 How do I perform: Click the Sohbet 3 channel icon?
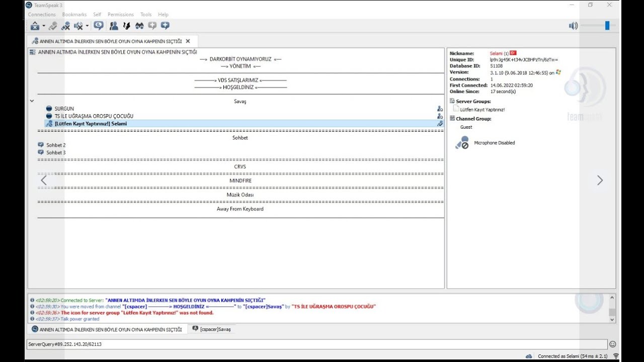pyautogui.click(x=41, y=152)
